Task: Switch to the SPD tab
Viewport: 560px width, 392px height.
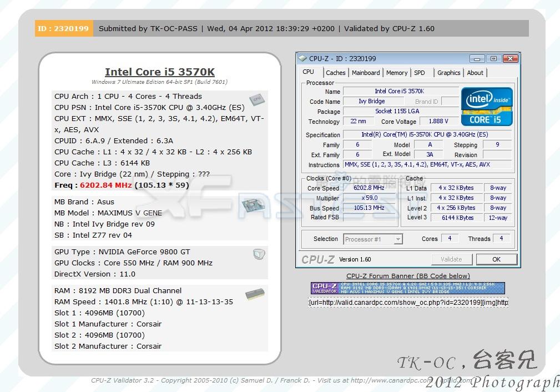Action: 420,73
